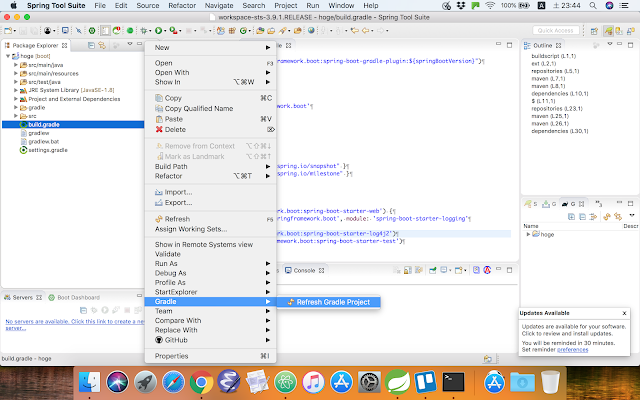Select gradlew.bat file in Package Explorer

tap(44, 142)
